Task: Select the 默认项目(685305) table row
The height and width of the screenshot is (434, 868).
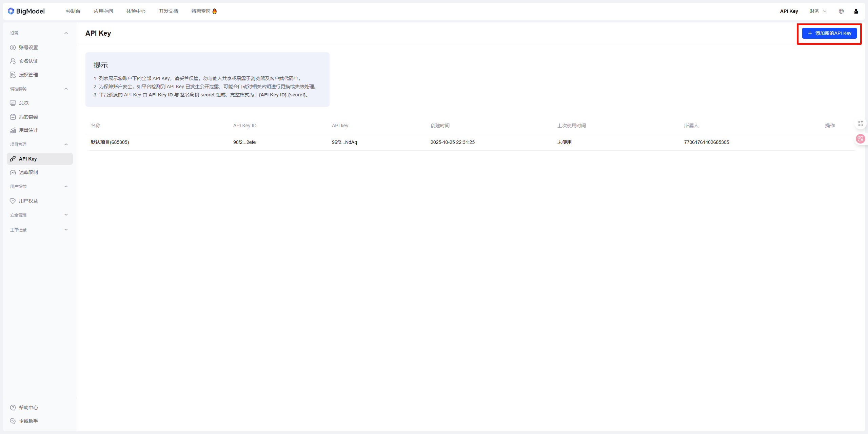Action: coord(110,142)
